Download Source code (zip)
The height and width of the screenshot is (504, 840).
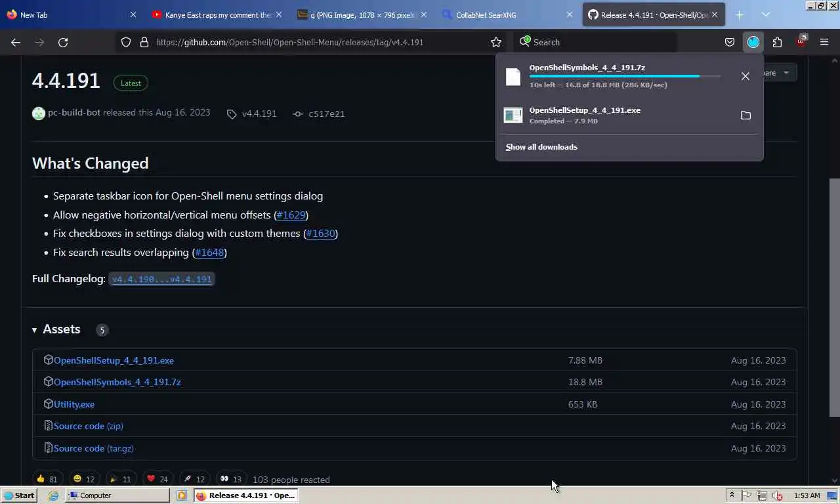pos(89,426)
